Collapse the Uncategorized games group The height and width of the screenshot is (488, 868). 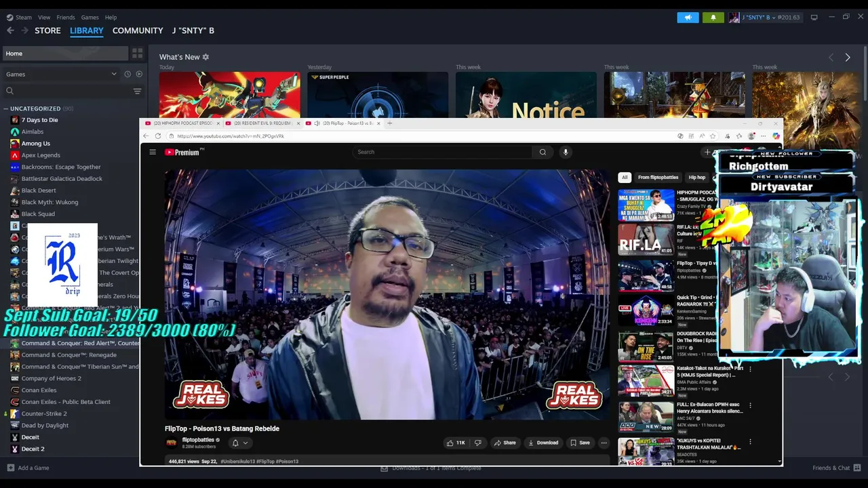pos(5,108)
